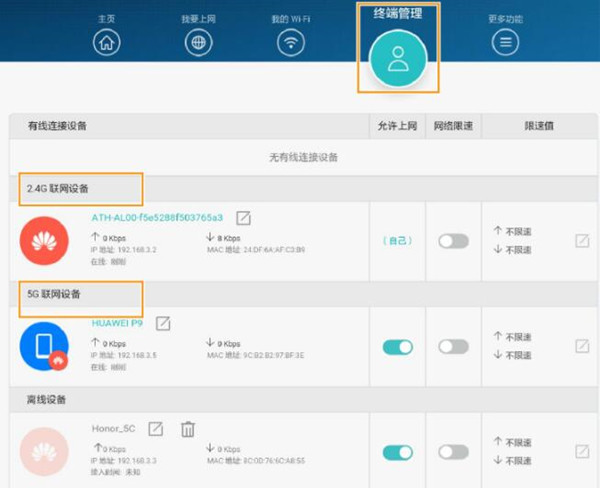Click Honor_5C MAC address text
600x488 pixels.
[256, 460]
